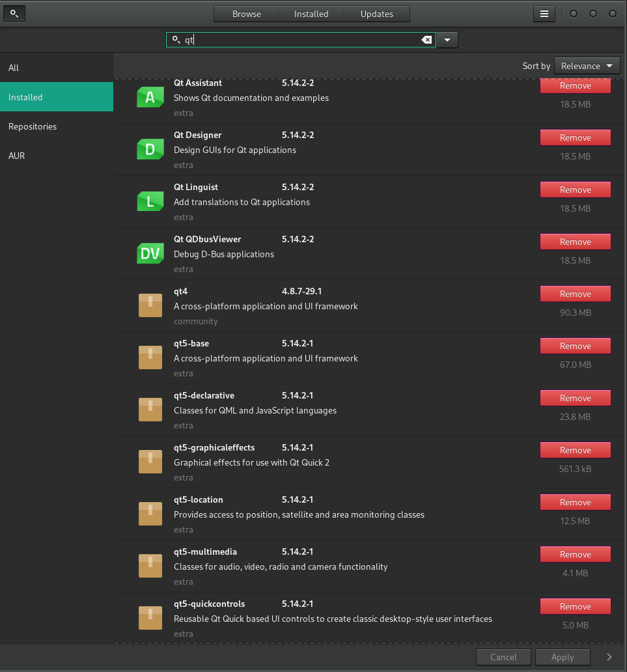Click the Qt Assistant app icon
The height and width of the screenshot is (672, 627).
[150, 97]
